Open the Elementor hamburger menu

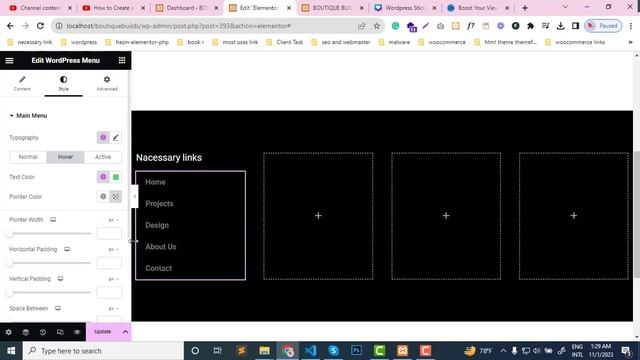[9, 60]
